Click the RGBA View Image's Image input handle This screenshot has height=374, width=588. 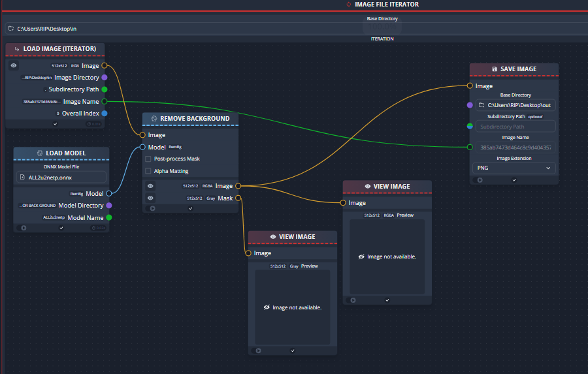[343, 203]
